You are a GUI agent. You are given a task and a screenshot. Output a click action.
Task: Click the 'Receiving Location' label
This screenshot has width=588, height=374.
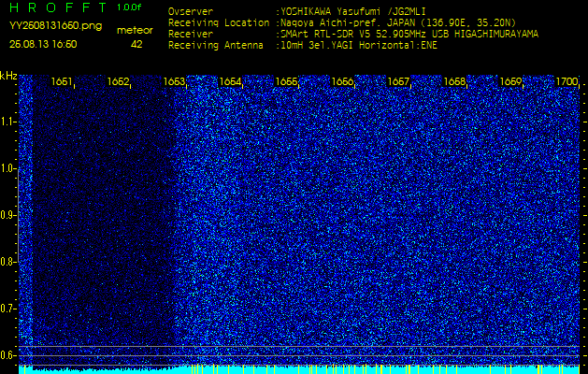point(219,22)
